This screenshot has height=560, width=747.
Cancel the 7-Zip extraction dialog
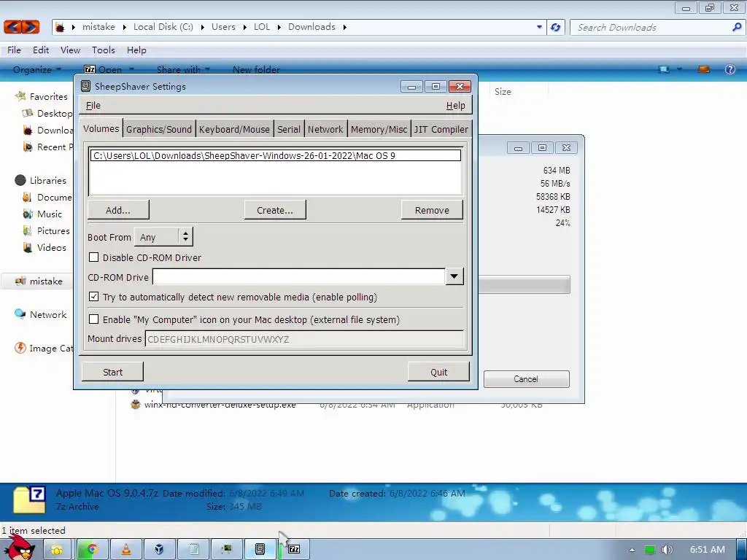[526, 379]
